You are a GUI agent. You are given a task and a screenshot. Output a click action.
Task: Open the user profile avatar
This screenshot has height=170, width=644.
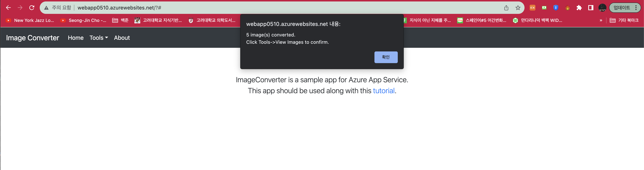[x=602, y=8]
